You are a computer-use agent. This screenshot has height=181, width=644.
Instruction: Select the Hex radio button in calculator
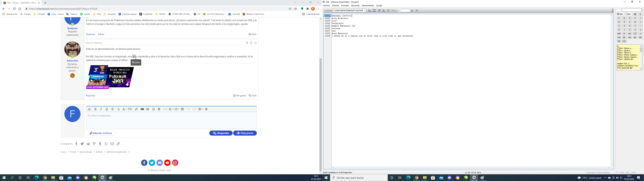(618, 14)
